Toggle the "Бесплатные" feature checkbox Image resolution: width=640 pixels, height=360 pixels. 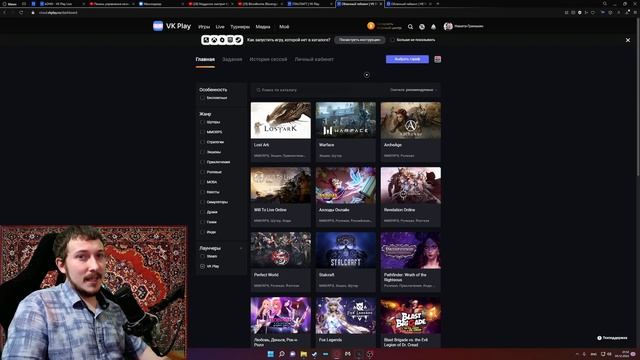point(202,98)
